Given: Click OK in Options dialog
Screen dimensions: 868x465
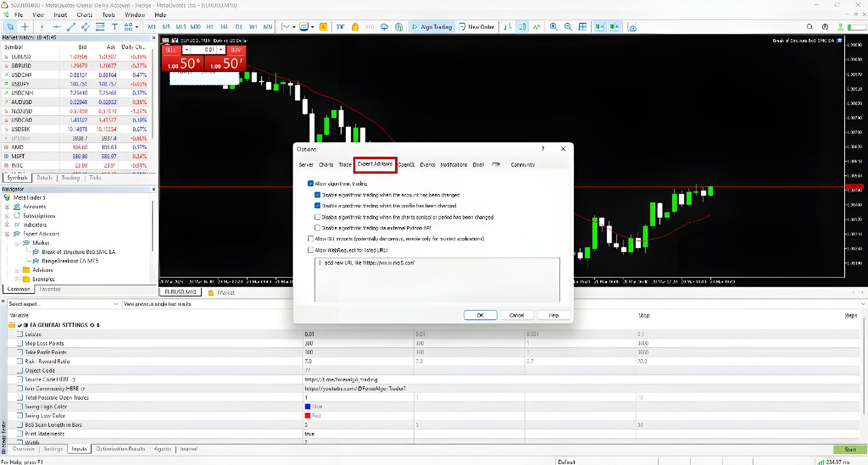Looking at the screenshot, I should click(x=480, y=315).
